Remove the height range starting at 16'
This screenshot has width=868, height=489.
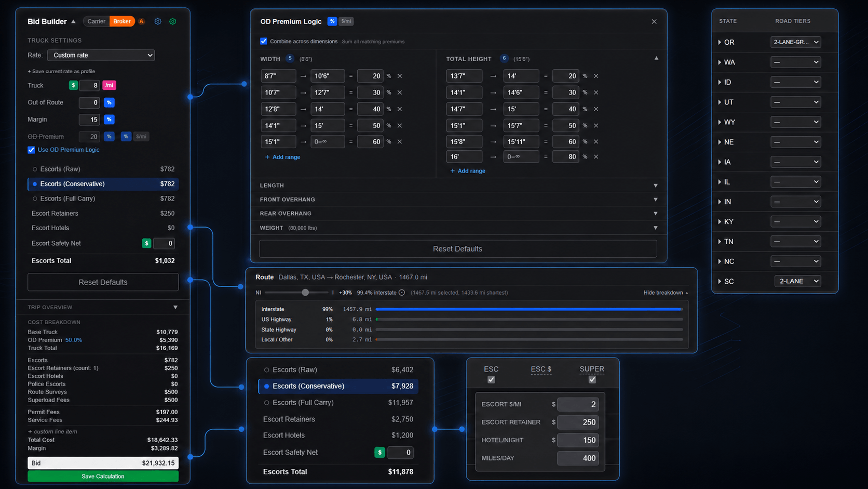coord(596,156)
